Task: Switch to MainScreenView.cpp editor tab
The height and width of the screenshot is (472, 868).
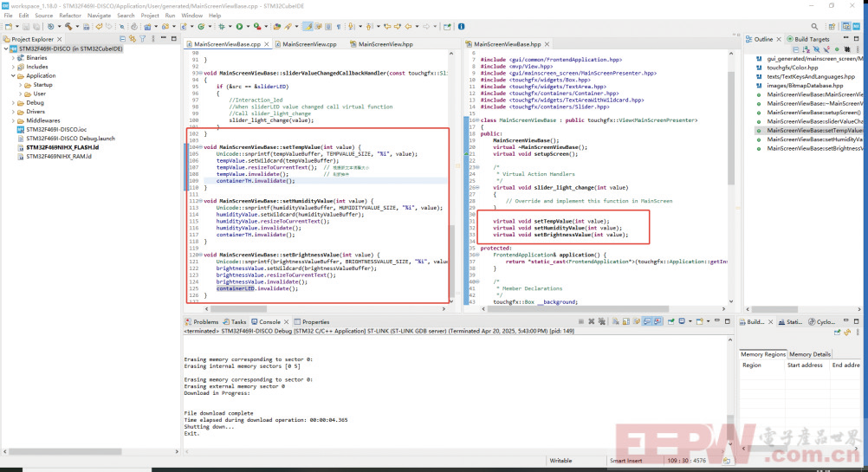Action: (309, 44)
